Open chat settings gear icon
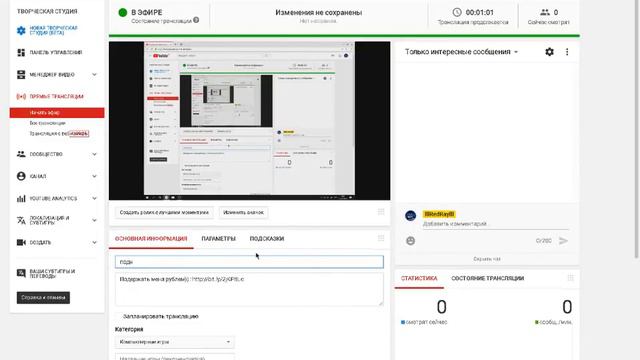 click(549, 52)
